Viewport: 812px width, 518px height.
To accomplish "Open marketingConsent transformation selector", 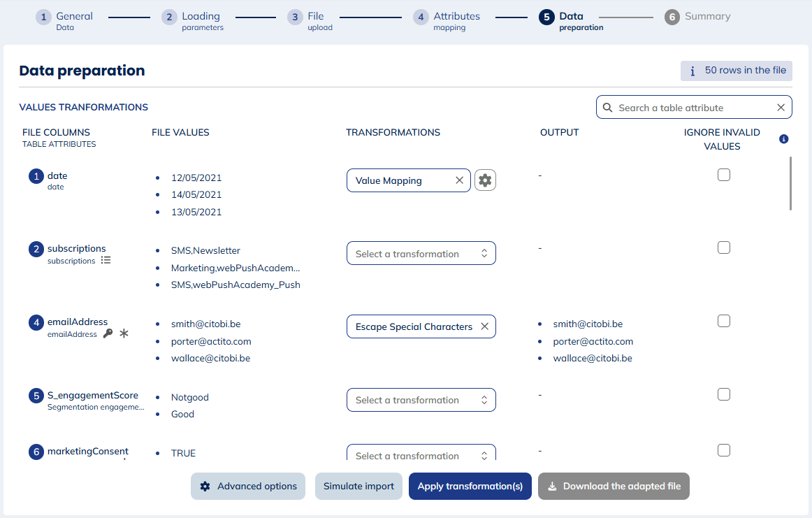I will 421,454.
